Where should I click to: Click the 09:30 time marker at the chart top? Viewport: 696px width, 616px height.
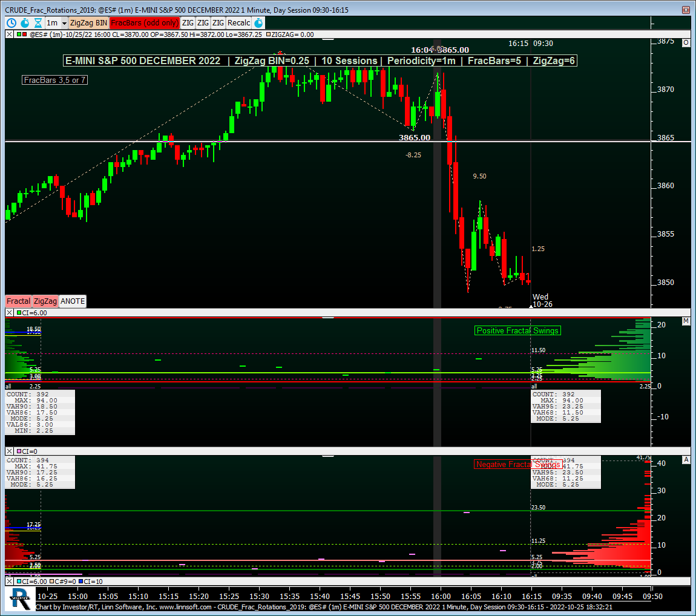pyautogui.click(x=543, y=44)
